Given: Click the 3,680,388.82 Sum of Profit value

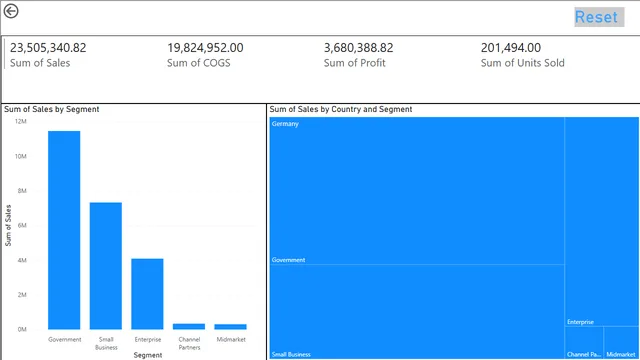Looking at the screenshot, I should point(358,48).
